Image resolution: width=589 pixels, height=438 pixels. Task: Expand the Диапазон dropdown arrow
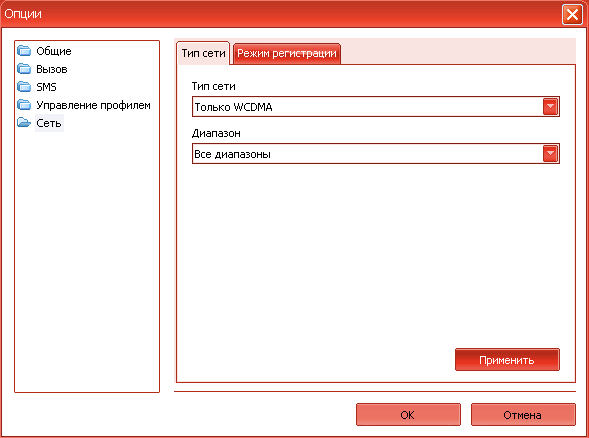(550, 153)
